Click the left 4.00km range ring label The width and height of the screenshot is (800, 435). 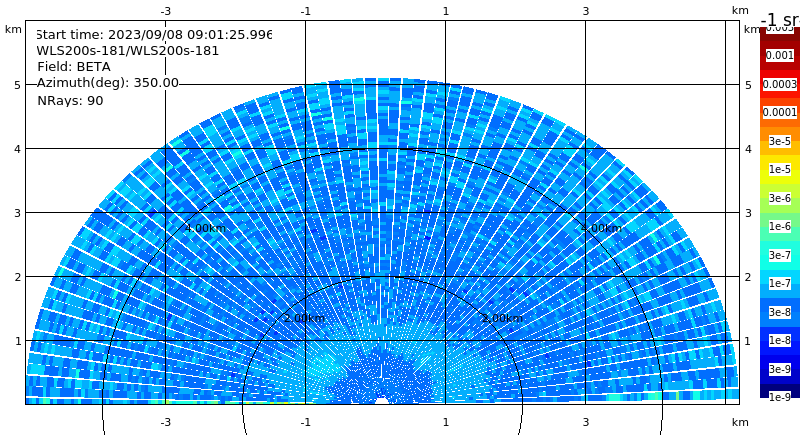coord(205,228)
